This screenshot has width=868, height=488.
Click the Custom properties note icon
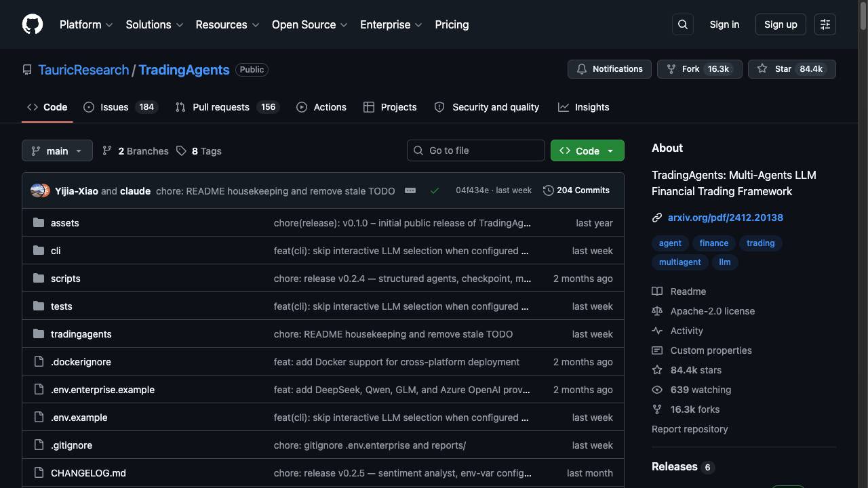[657, 350]
